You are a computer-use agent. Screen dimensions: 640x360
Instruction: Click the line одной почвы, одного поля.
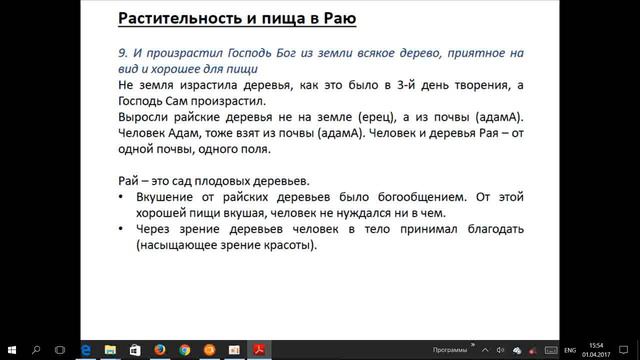tap(194, 149)
